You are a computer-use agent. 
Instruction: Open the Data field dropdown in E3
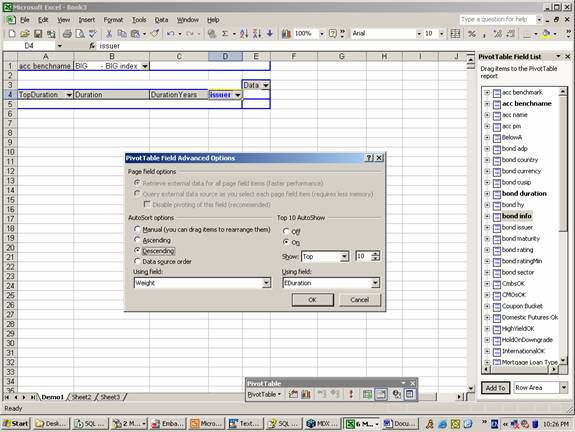click(266, 85)
